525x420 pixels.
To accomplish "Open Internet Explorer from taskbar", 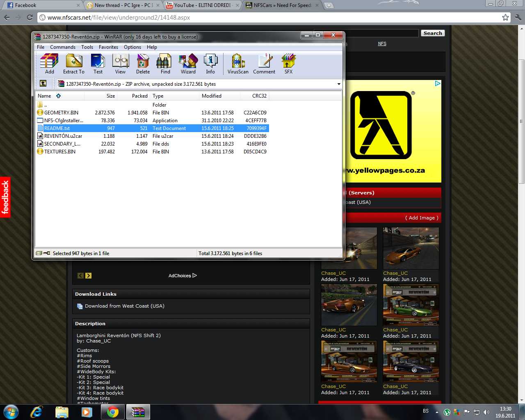I will click(37, 412).
